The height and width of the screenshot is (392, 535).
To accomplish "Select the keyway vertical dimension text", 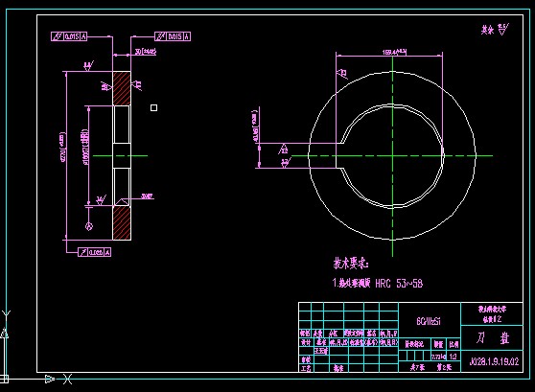I will coord(254,126).
